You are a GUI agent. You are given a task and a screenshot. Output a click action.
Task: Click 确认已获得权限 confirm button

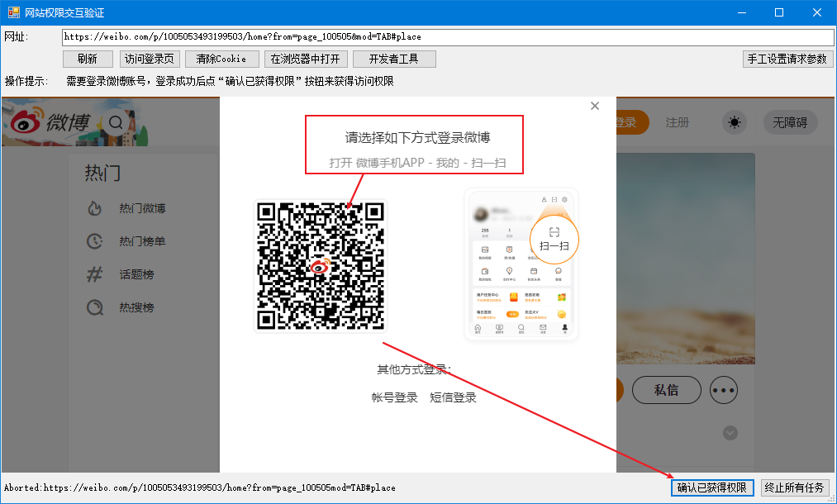[x=712, y=487]
